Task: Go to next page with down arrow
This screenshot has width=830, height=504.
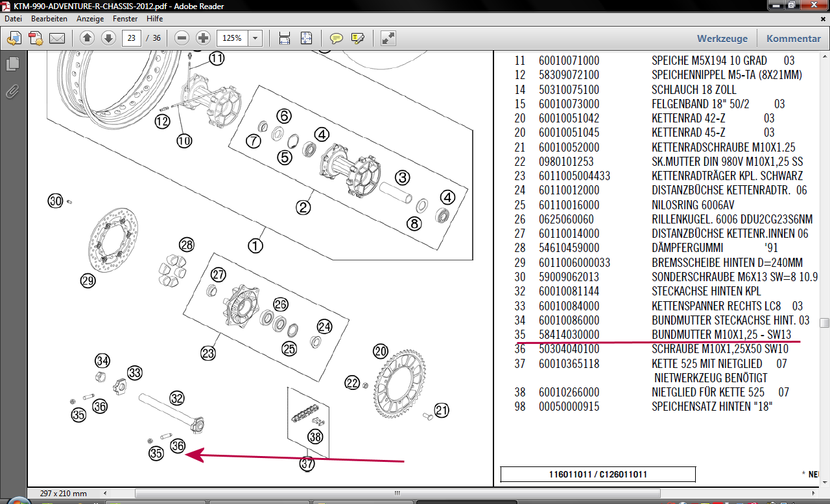Action: tap(108, 38)
